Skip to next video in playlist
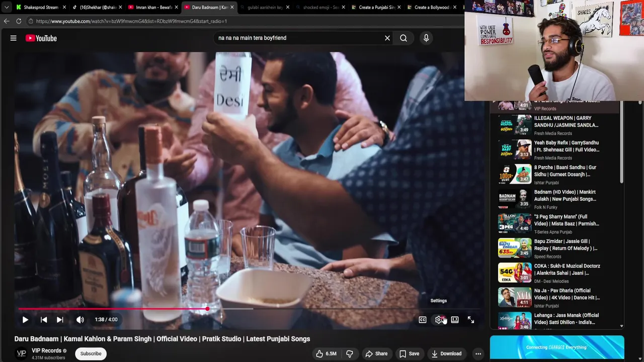 [x=60, y=320]
